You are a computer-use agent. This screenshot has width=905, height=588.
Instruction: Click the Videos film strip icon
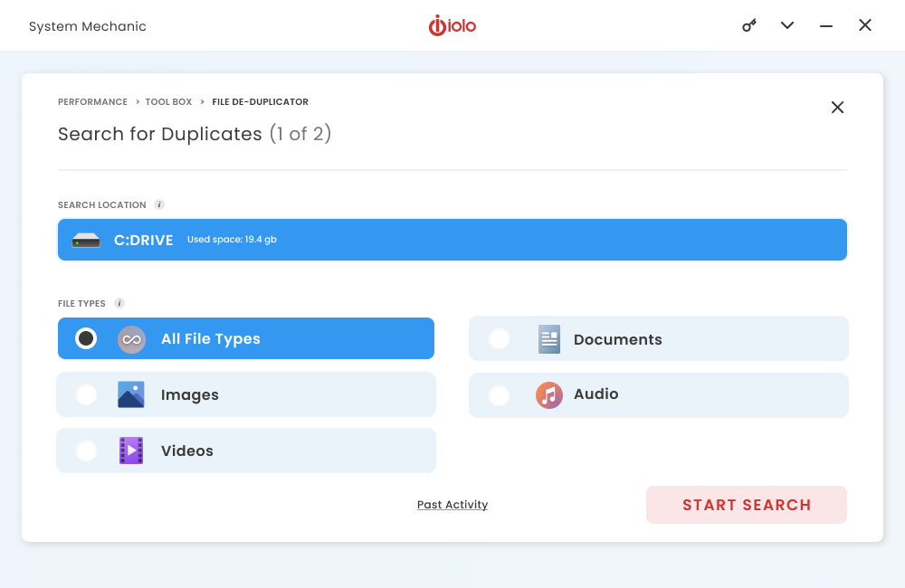(x=131, y=450)
